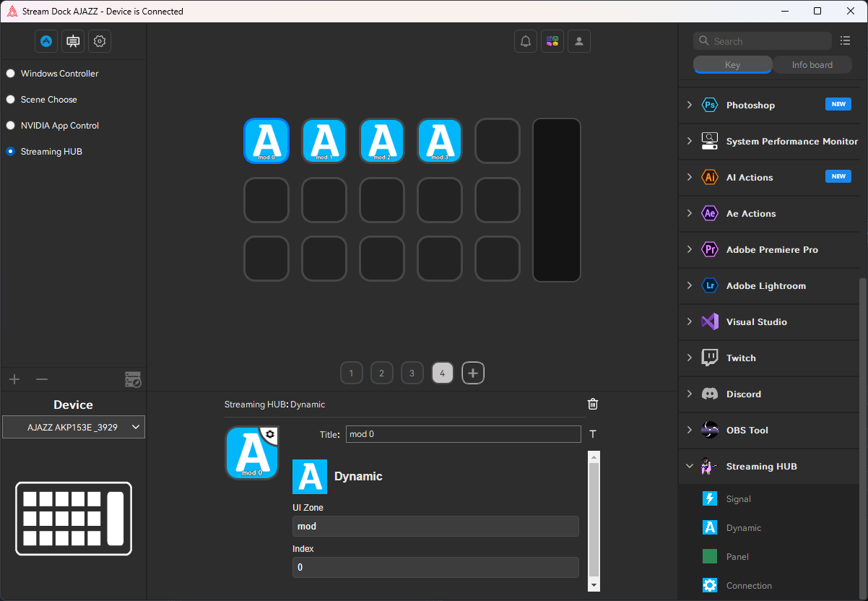This screenshot has height=601, width=868.
Task: Select the Windows Controller profile radio
Action: [x=10, y=74]
